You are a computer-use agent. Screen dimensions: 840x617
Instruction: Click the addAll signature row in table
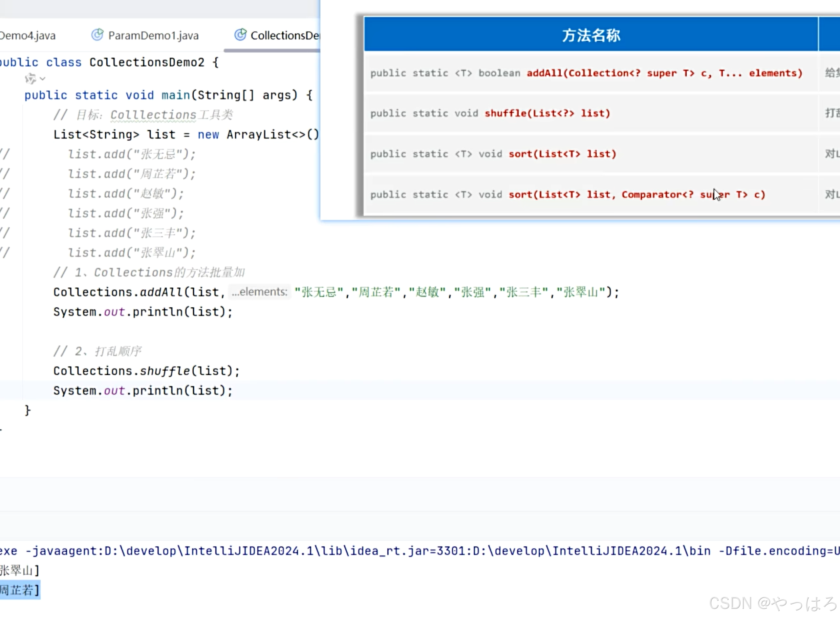[586, 73]
